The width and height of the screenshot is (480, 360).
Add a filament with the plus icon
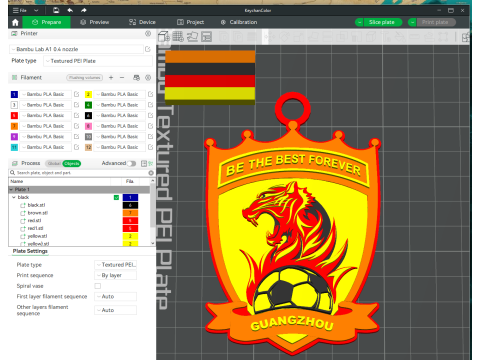111,78
